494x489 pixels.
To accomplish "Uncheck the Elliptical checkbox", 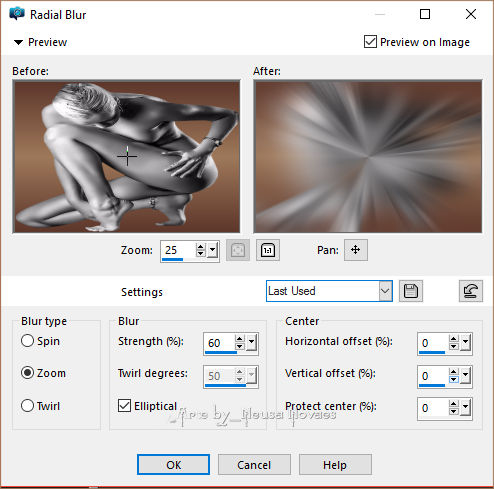I will pyautogui.click(x=124, y=406).
